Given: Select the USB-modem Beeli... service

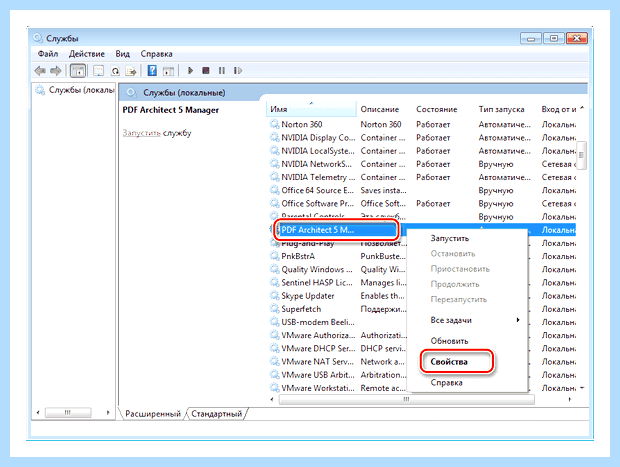Looking at the screenshot, I should 318,322.
